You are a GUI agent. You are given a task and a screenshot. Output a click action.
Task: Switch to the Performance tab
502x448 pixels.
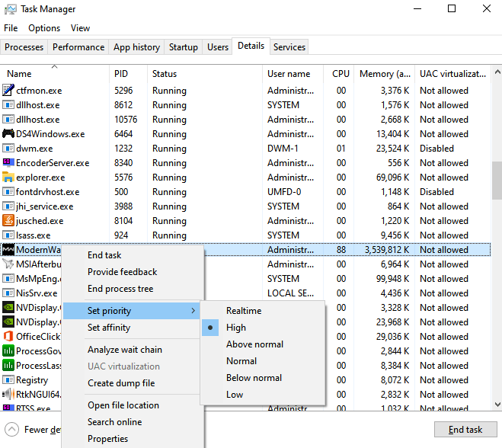[78, 47]
